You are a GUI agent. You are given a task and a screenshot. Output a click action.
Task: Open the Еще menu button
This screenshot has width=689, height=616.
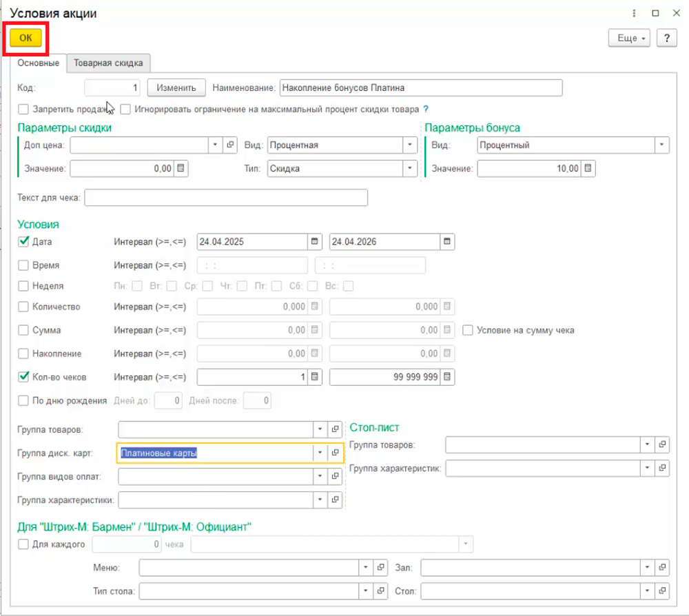[629, 38]
